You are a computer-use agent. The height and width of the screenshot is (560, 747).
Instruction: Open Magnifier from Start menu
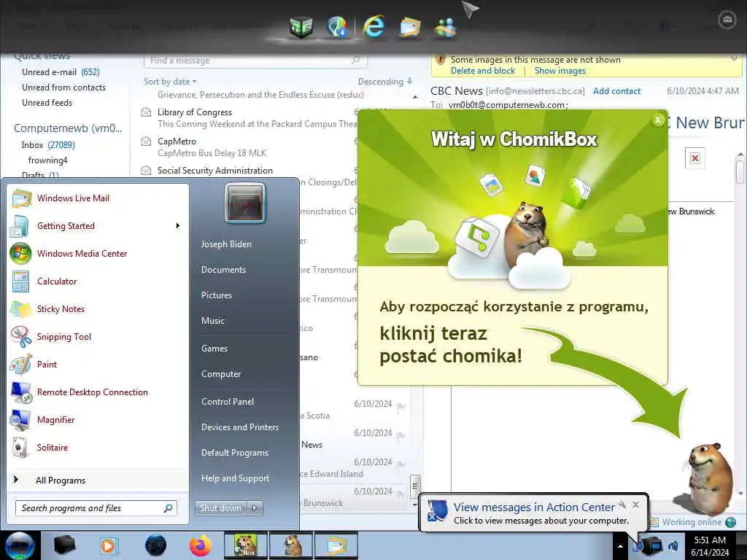[x=55, y=419]
